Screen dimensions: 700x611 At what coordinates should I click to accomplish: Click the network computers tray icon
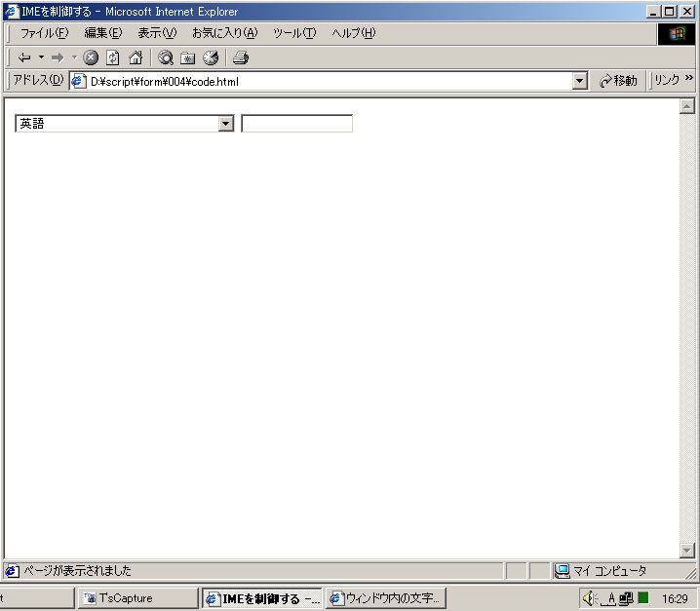pos(626,598)
